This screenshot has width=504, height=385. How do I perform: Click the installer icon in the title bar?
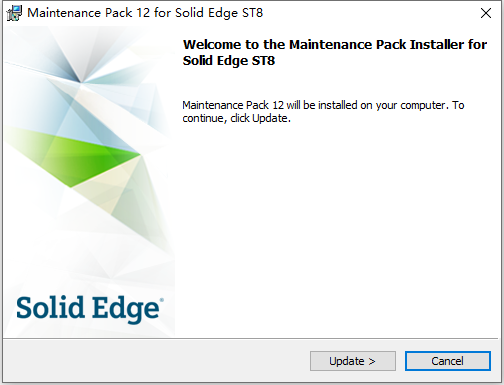click(x=14, y=13)
